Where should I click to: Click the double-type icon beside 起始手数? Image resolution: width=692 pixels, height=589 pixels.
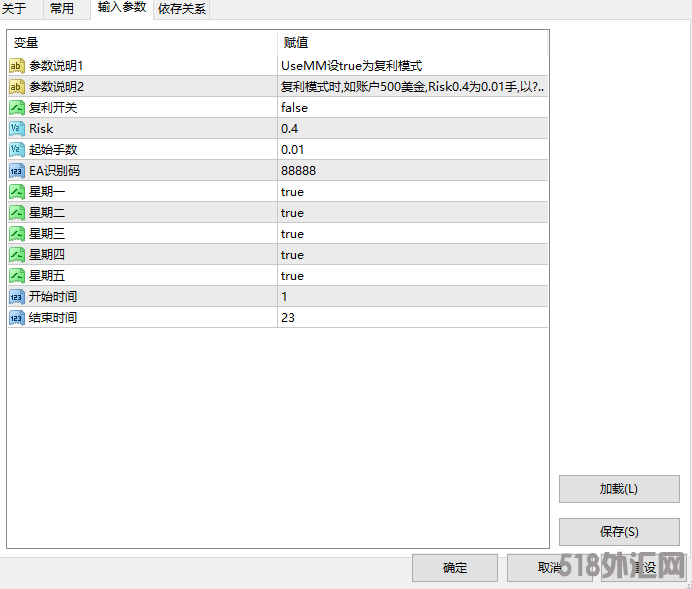pos(16,150)
